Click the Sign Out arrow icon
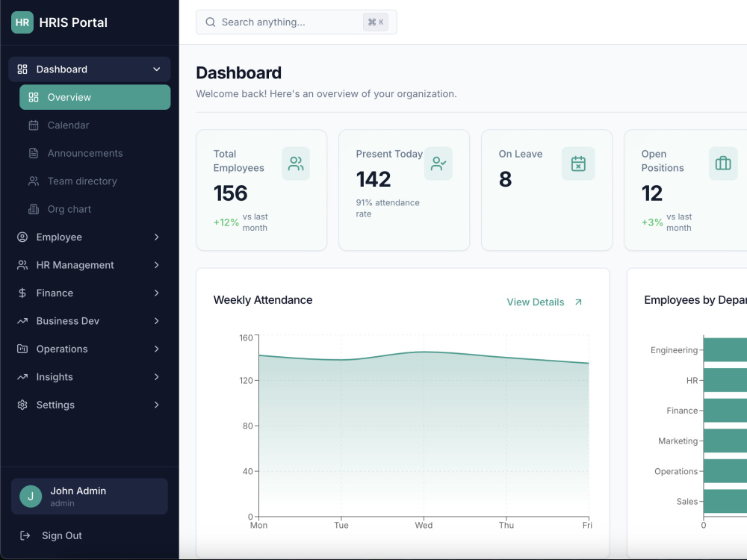Viewport: 747px width, 560px height. (x=25, y=535)
